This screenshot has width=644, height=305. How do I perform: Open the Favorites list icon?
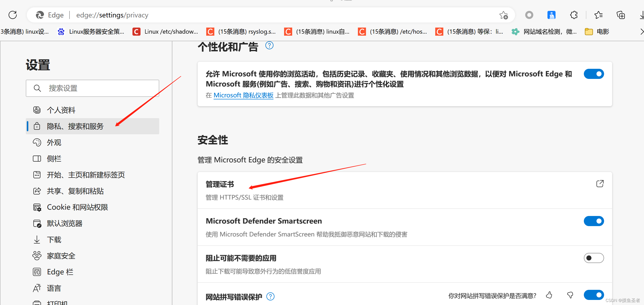(599, 15)
